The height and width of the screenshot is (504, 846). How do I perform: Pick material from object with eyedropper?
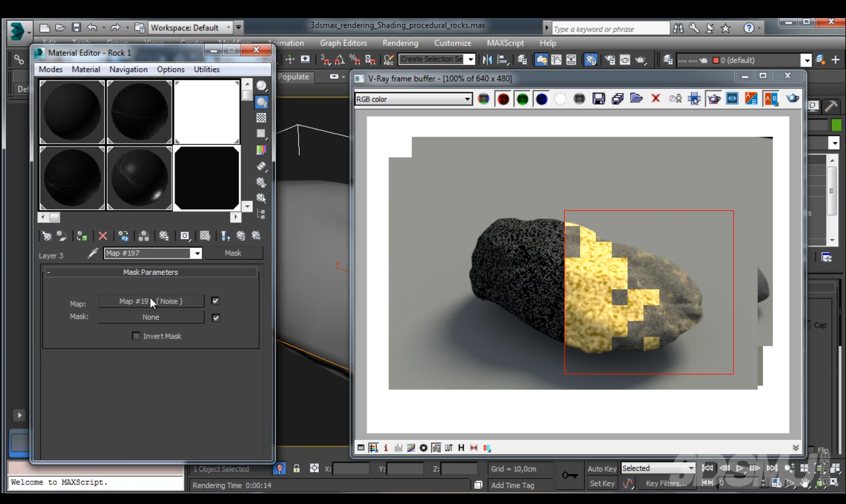click(x=93, y=253)
